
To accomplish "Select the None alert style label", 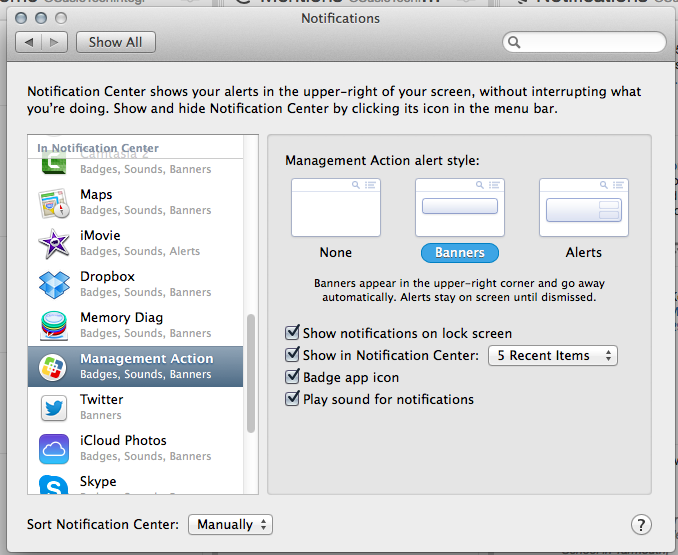I will click(336, 252).
